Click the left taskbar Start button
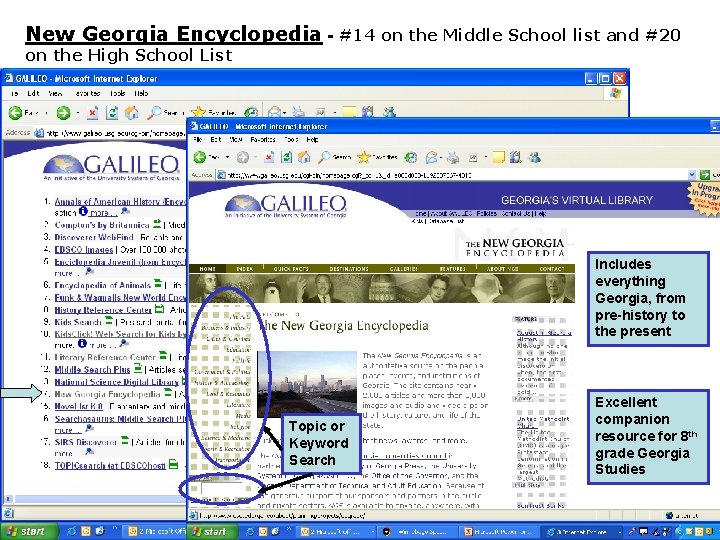Screen dimensions: 720x540 pyautogui.click(x=28, y=531)
